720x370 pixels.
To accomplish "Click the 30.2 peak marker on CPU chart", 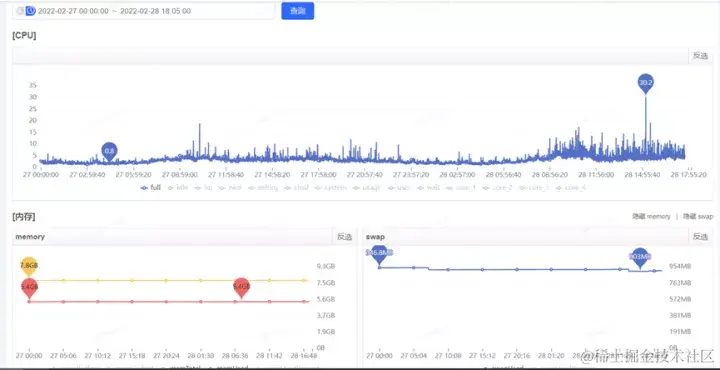I will (x=646, y=83).
